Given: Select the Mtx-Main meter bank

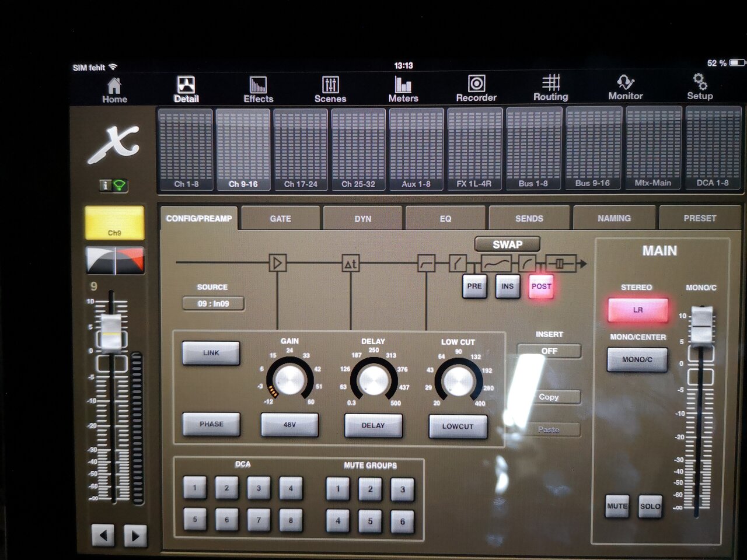Looking at the screenshot, I should click(x=653, y=149).
